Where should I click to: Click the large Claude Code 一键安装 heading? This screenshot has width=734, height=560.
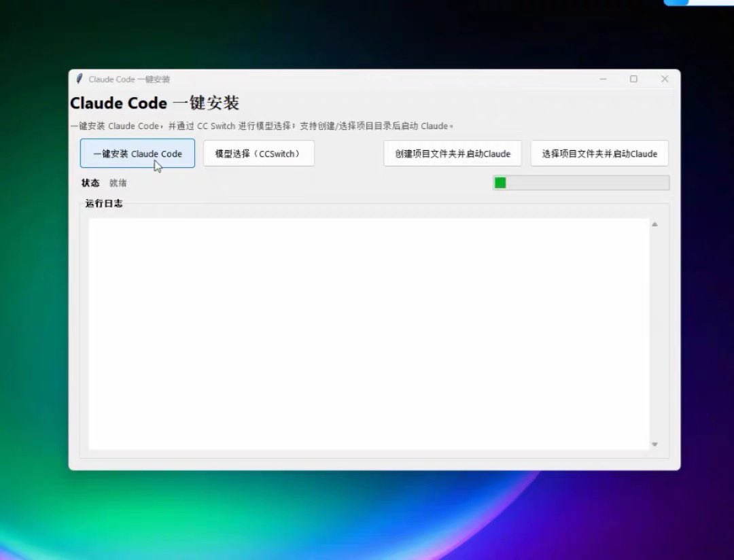154,103
